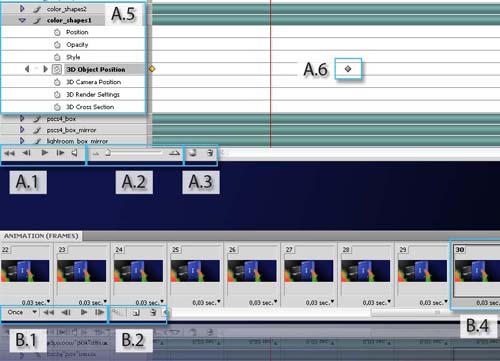Select frame 26 thumbnail
This screenshot has height=361, width=500.
coord(252,271)
